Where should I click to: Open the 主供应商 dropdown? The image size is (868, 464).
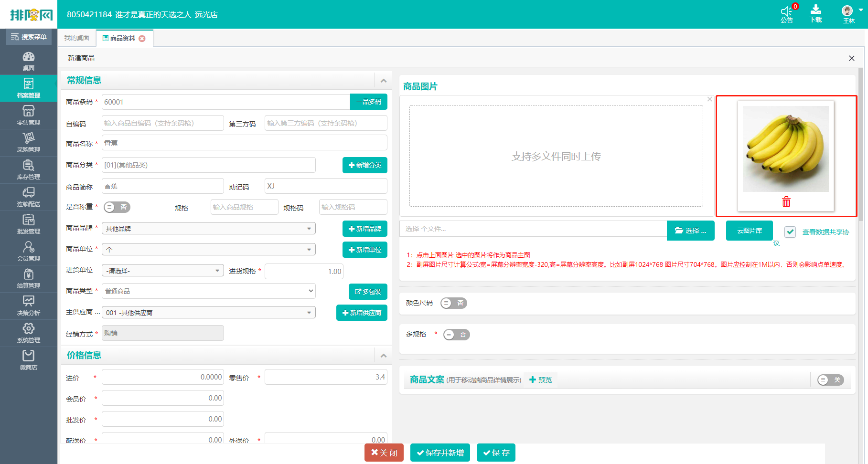coord(209,313)
